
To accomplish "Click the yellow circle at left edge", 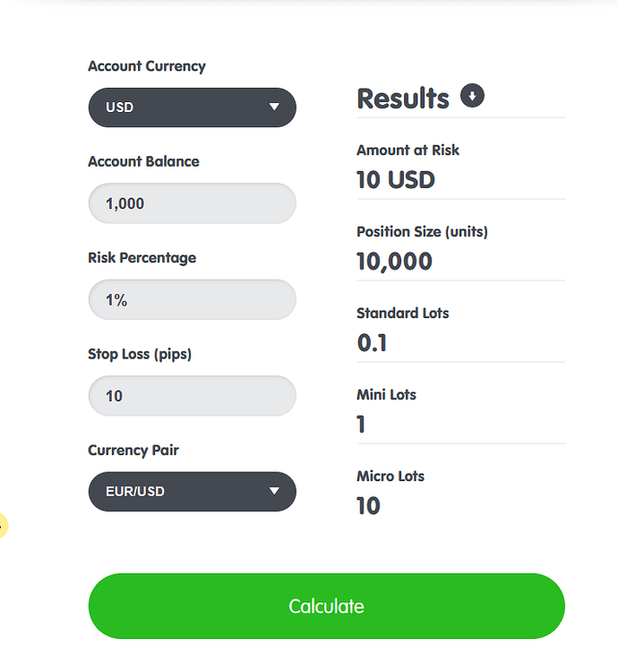I will (2, 525).
